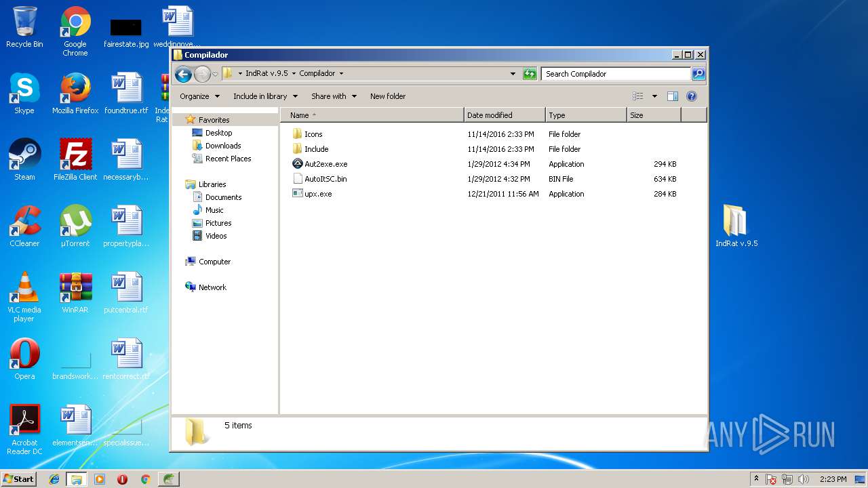The image size is (868, 488).
Task: Sort files by the Date modified column
Action: coord(505,115)
